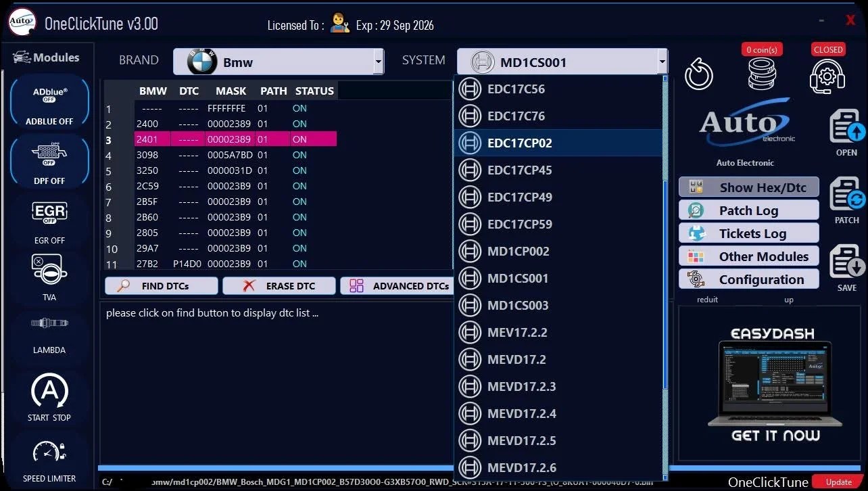Click the SAVE file icon

coord(847,268)
